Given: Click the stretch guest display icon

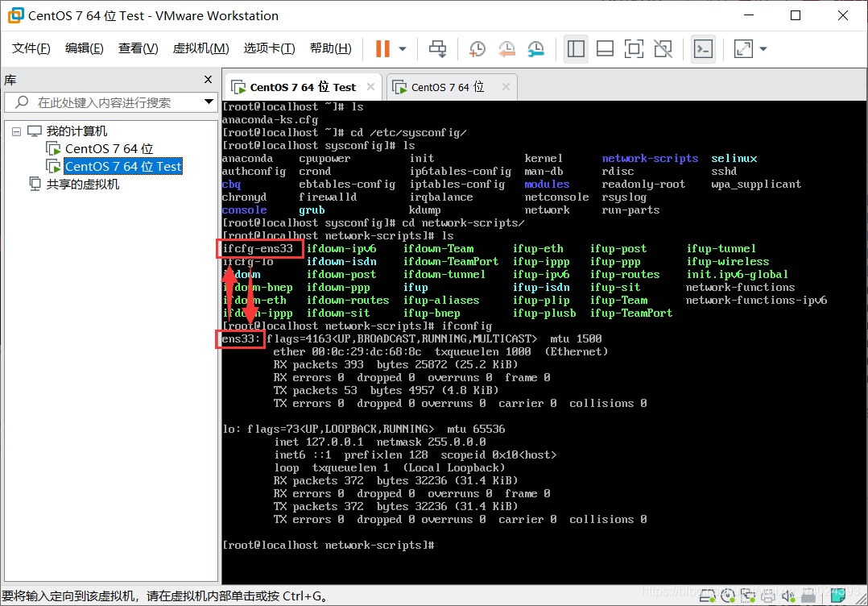Looking at the screenshot, I should click(x=743, y=48).
